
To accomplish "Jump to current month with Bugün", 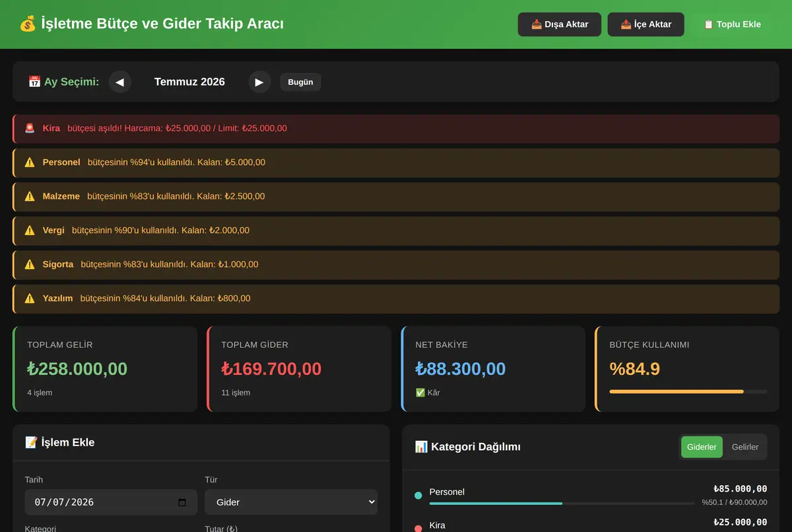I will 300,82.
